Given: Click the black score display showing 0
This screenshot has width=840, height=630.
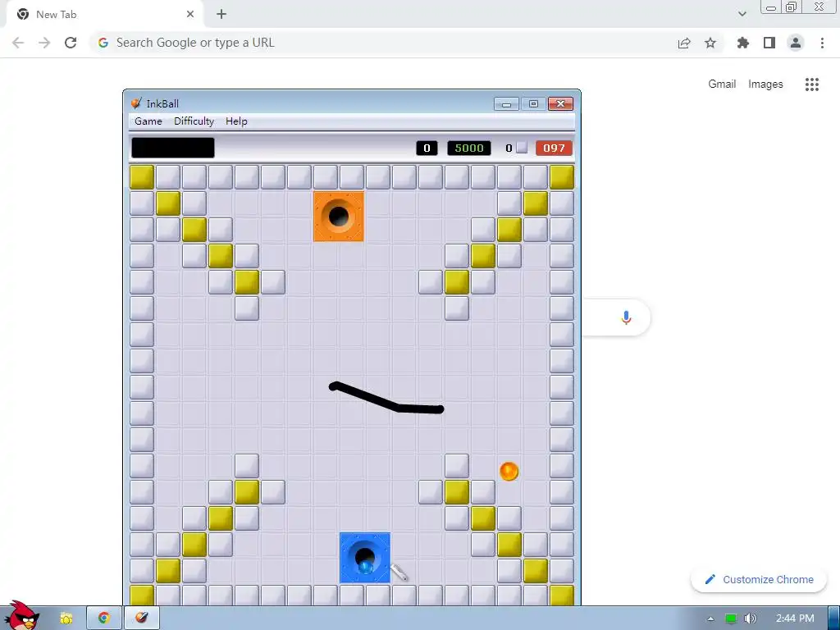Looking at the screenshot, I should [x=427, y=148].
